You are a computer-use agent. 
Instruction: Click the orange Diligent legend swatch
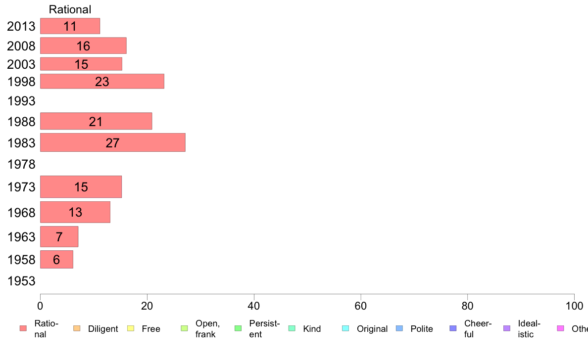tap(77, 328)
